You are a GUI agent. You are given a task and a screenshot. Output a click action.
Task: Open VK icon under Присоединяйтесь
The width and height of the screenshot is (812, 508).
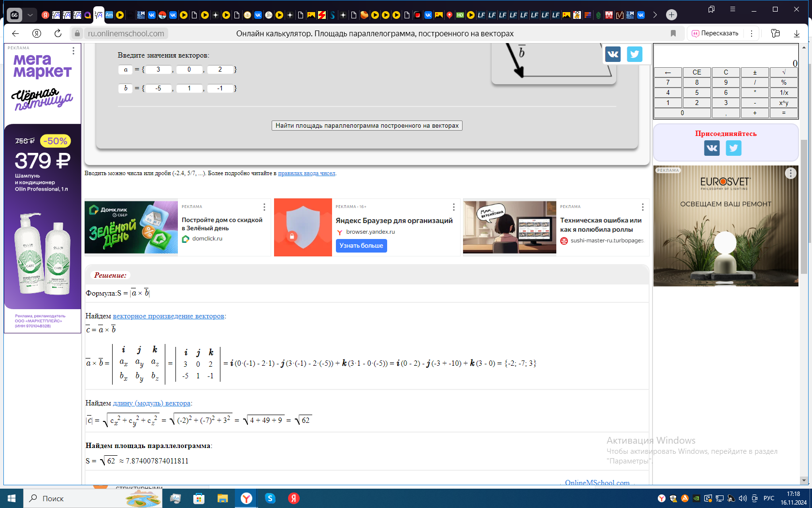click(711, 148)
